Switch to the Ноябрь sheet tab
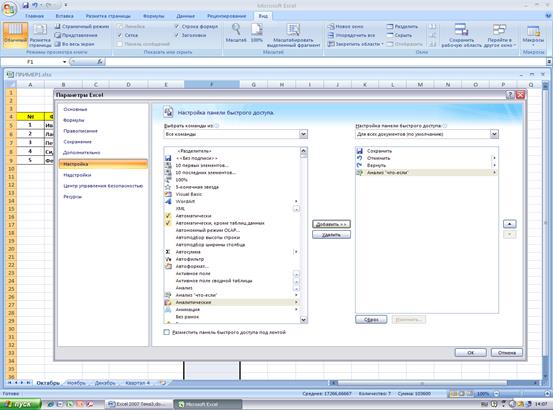 coord(76,383)
